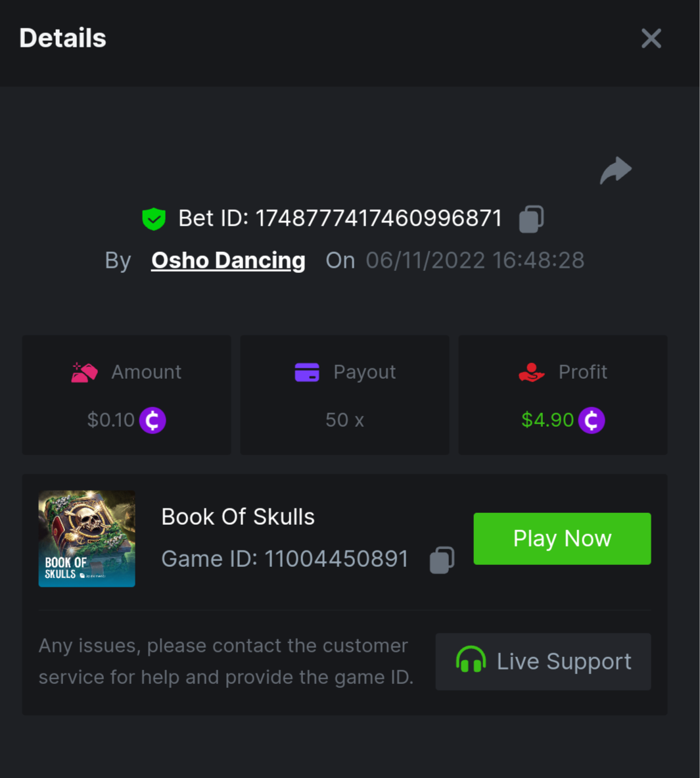Click the Book Of Skulls game title
The image size is (700, 778).
coord(238,517)
